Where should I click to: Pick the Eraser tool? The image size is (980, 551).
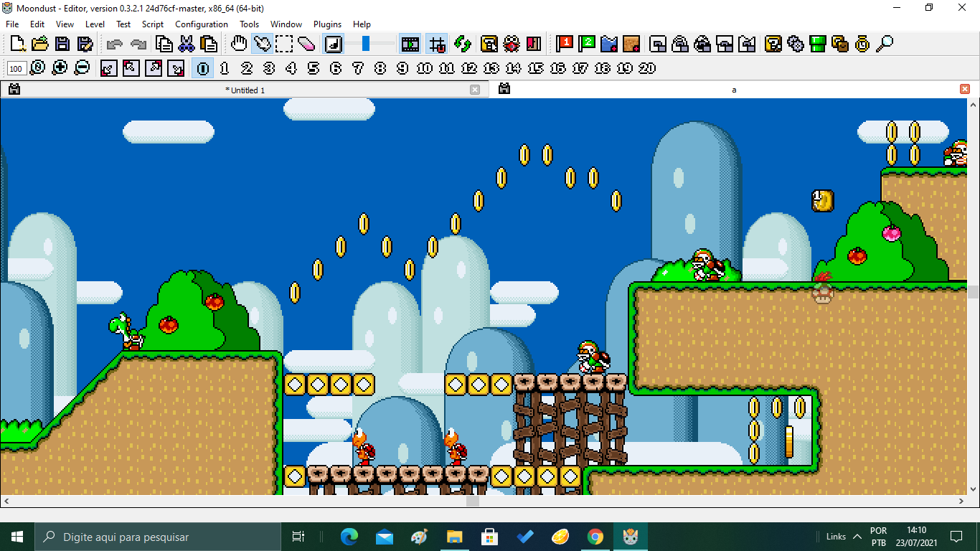point(306,44)
